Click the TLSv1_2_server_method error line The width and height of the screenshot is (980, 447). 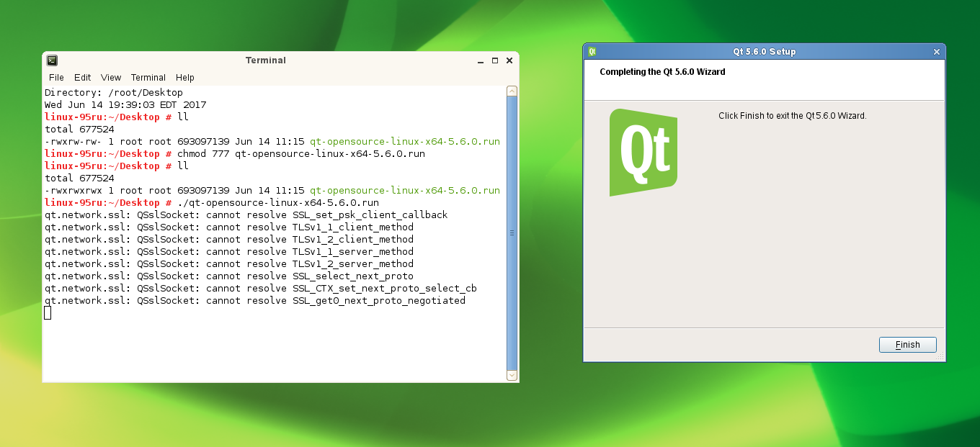pos(229,264)
